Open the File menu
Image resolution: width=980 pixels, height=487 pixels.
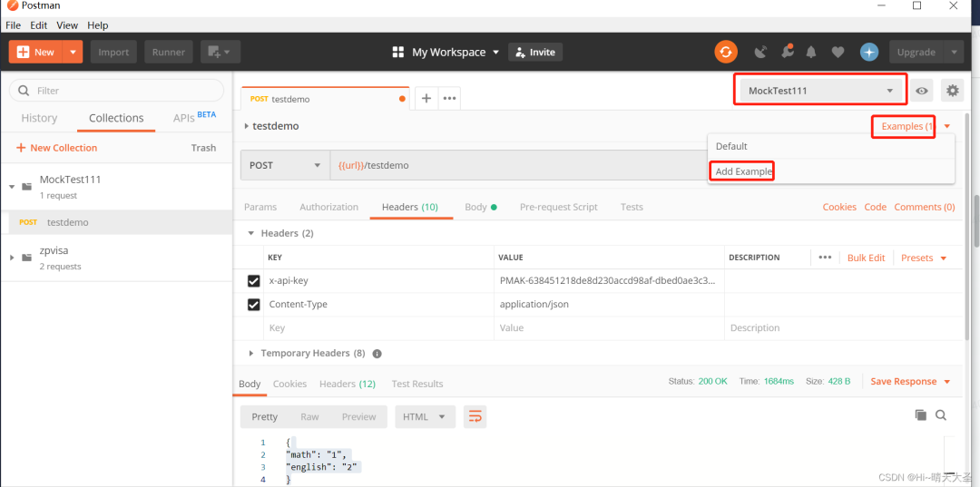[x=13, y=25]
